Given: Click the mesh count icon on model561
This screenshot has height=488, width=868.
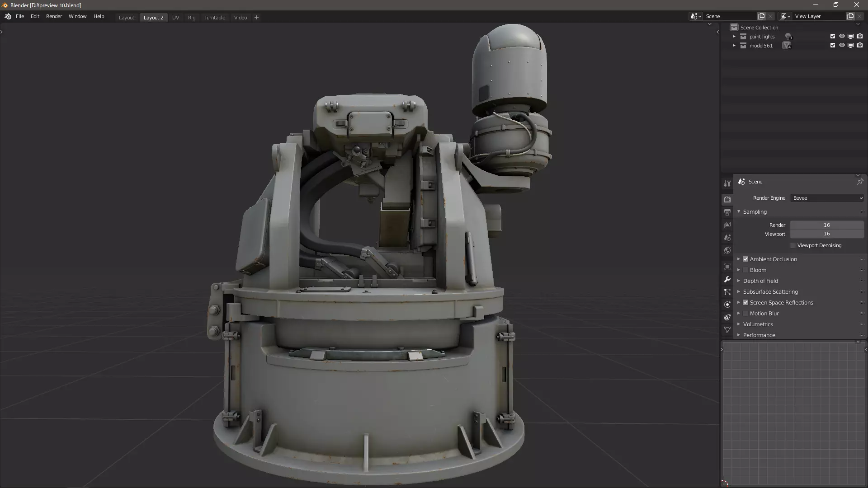Looking at the screenshot, I should [x=787, y=46].
